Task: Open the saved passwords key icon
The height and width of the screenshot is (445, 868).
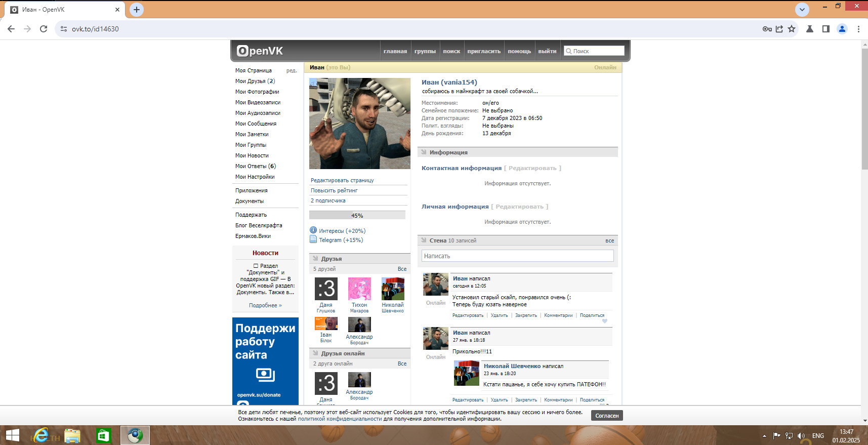Action: pyautogui.click(x=767, y=29)
